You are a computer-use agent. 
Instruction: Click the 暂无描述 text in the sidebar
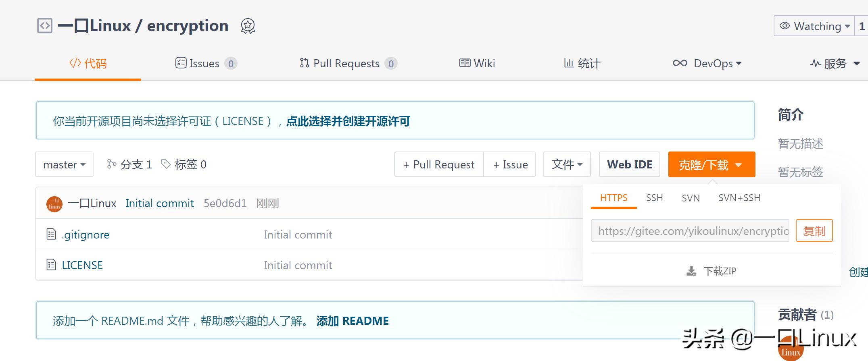[801, 143]
